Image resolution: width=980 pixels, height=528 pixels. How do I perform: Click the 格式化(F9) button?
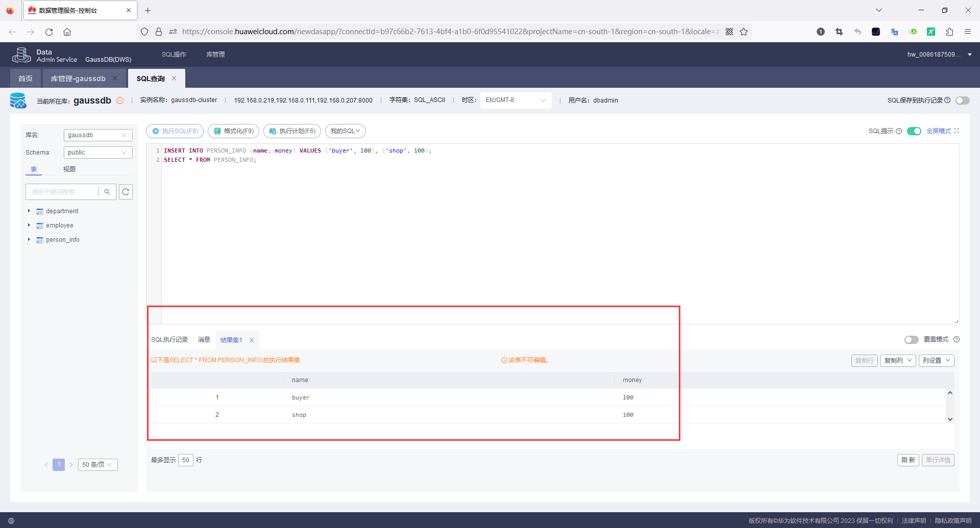click(x=234, y=131)
